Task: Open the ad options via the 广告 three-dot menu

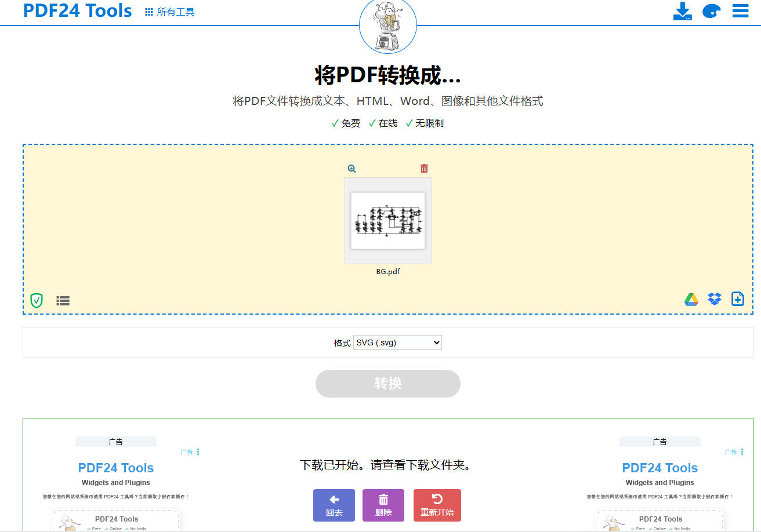Action: (198, 451)
